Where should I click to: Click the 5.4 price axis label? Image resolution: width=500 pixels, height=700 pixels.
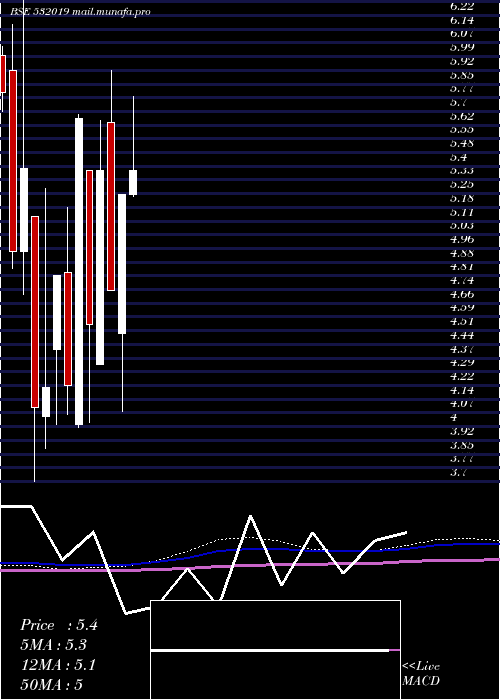459,157
